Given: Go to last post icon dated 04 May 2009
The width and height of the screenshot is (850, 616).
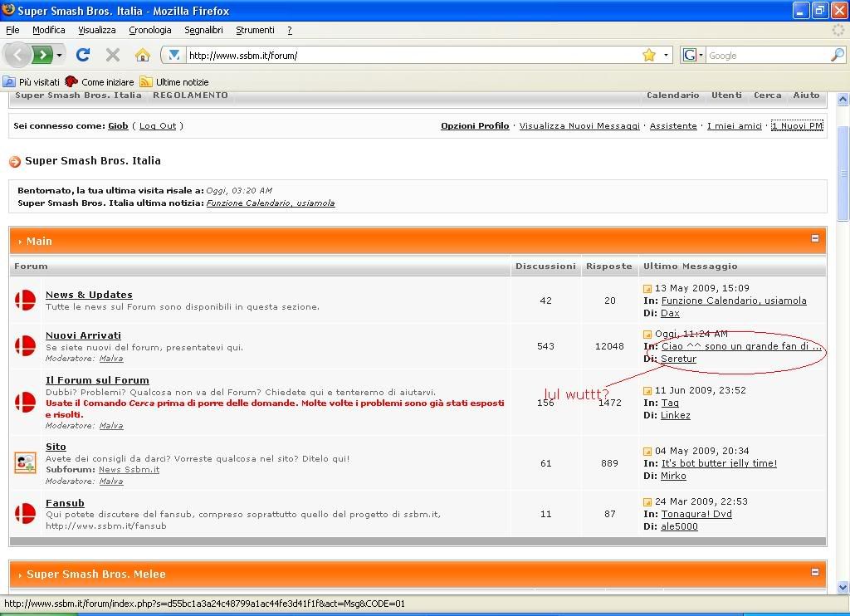Looking at the screenshot, I should [x=647, y=451].
